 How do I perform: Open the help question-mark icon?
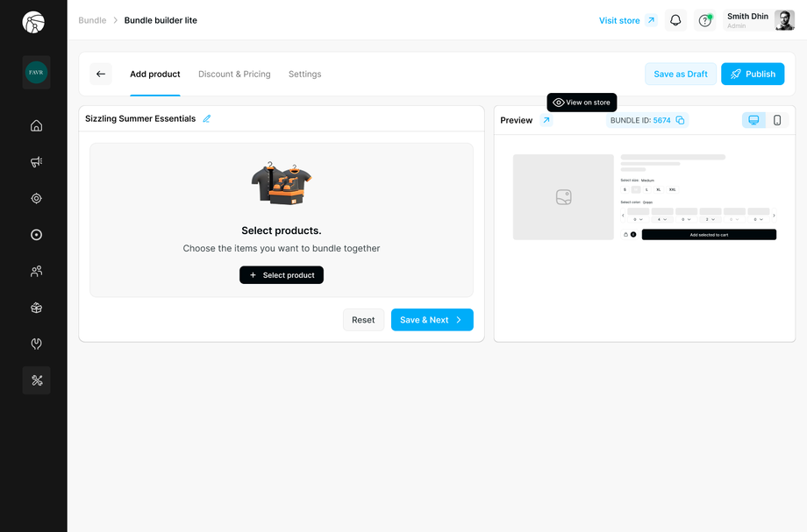(x=704, y=19)
